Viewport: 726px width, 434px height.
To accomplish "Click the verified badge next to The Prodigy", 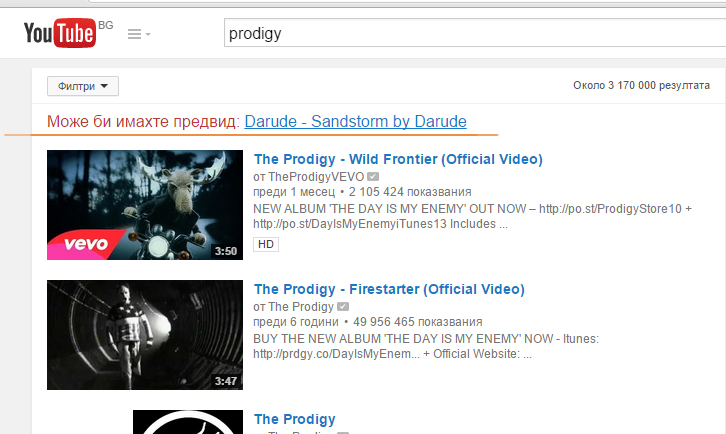I will [x=343, y=307].
